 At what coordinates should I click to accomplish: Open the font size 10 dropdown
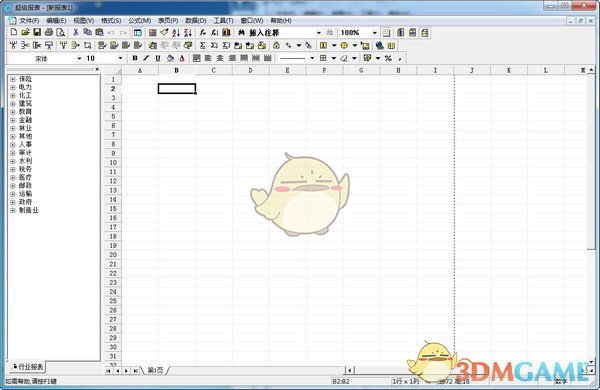coord(121,58)
